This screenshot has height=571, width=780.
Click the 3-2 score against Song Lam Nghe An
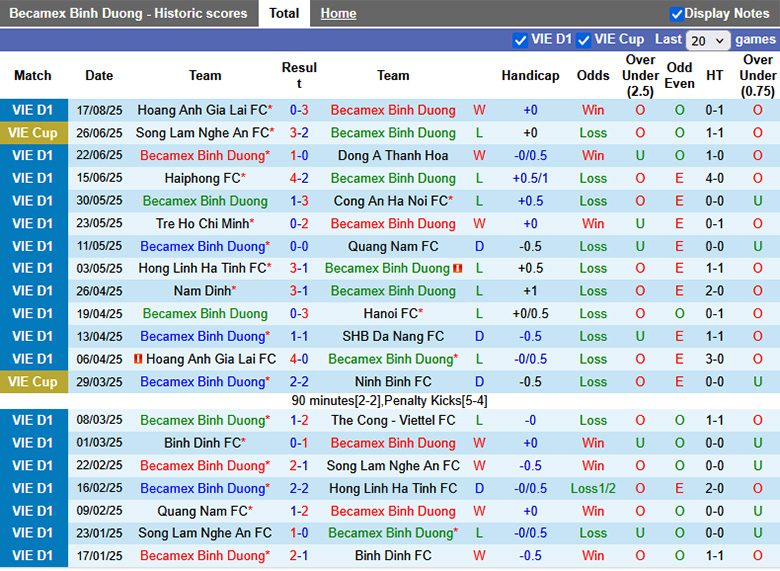[x=299, y=133]
